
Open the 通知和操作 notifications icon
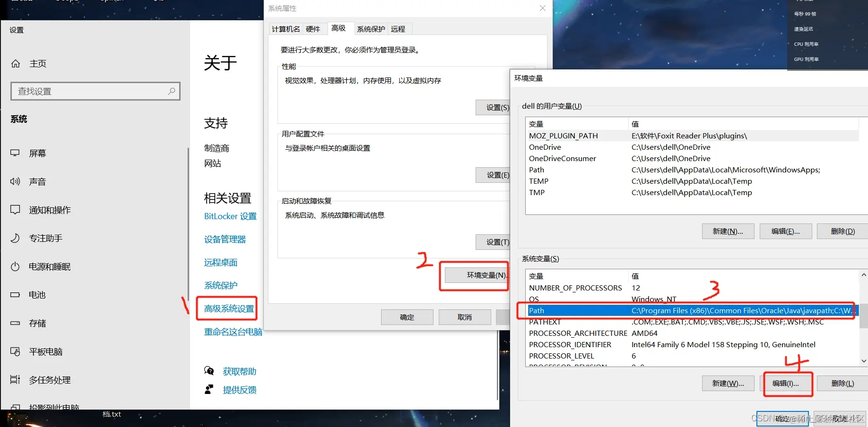(x=15, y=210)
